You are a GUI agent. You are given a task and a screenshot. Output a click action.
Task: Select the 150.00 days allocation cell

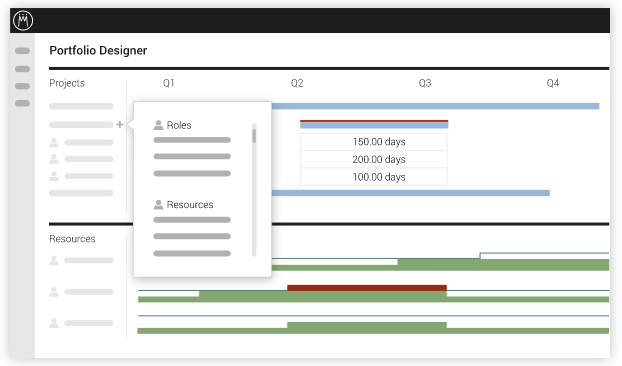pyautogui.click(x=374, y=142)
